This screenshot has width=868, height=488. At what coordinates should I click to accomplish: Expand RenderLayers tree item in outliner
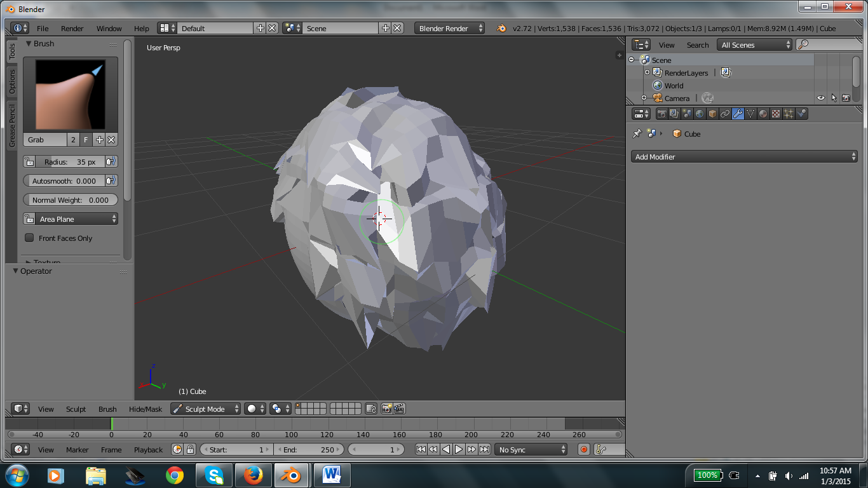pyautogui.click(x=648, y=72)
